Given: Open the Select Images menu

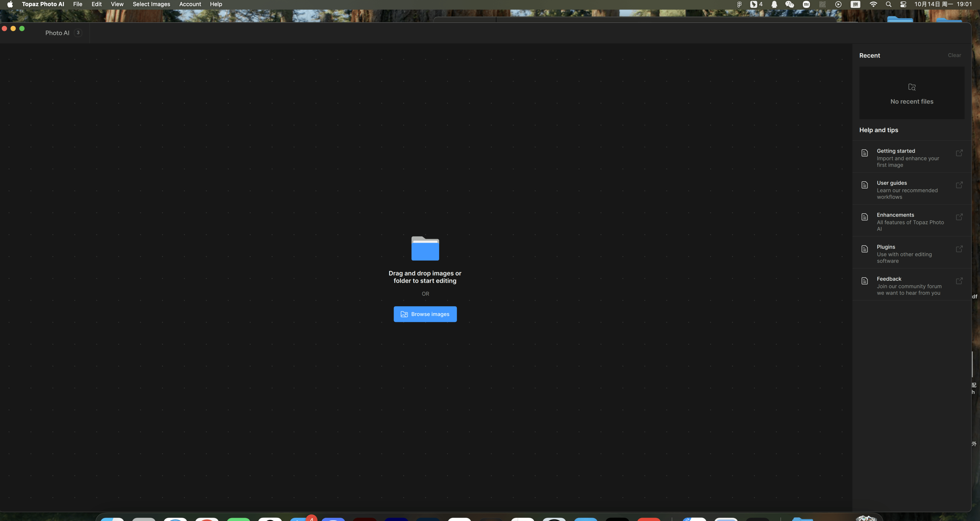Looking at the screenshot, I should click(151, 4).
